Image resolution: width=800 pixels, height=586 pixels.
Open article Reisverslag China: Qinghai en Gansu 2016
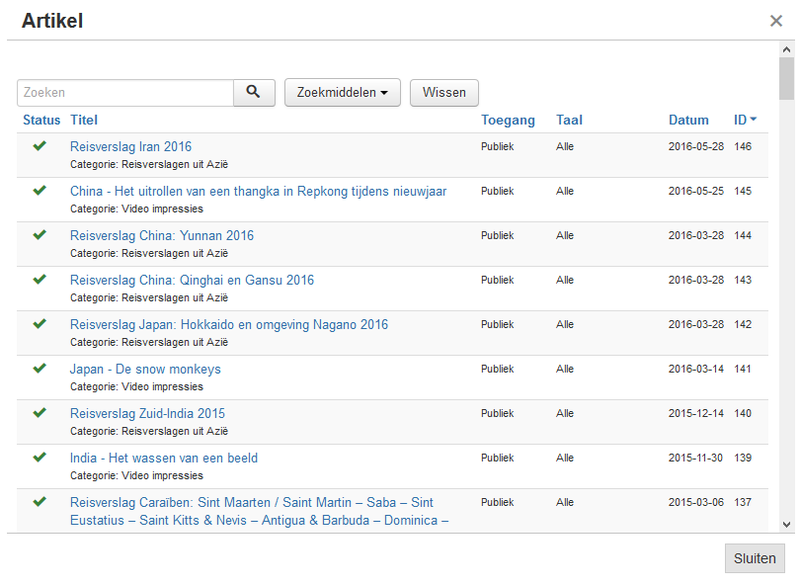[x=192, y=280]
